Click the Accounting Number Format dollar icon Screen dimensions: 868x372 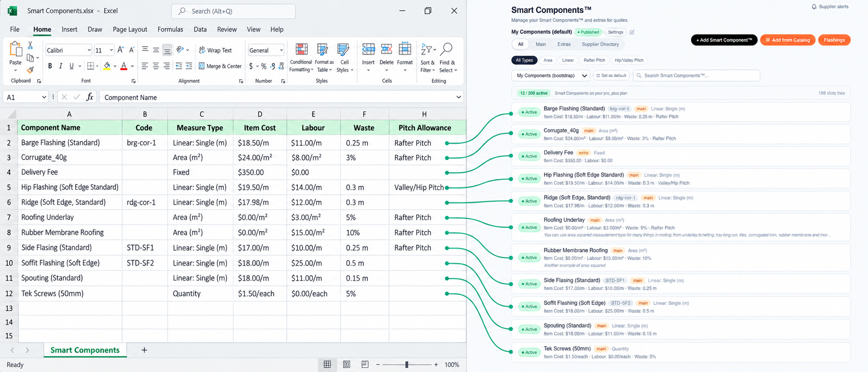[x=251, y=66]
